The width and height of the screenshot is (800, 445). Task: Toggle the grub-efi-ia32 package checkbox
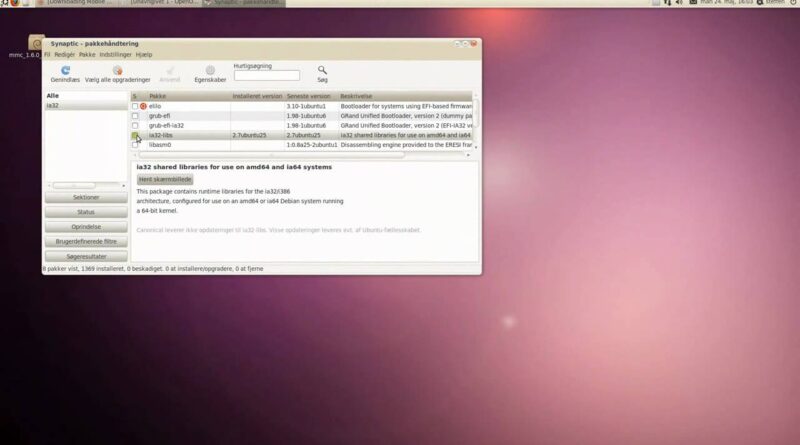coord(135,126)
